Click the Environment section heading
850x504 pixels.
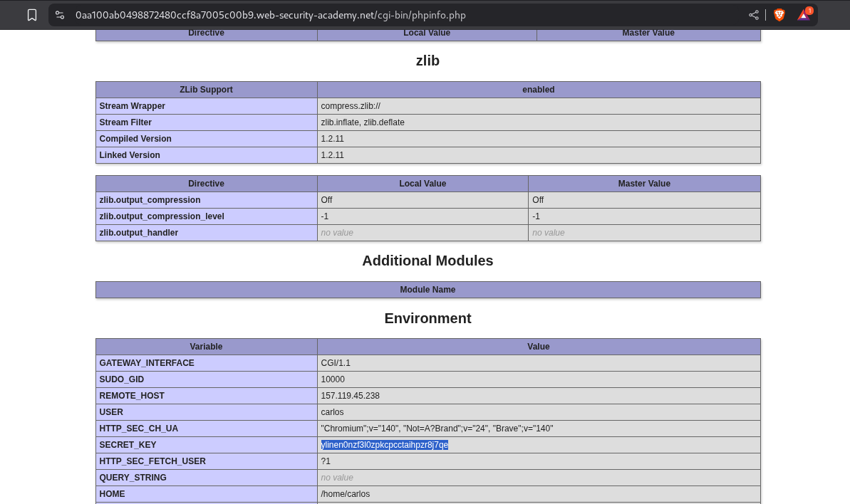(427, 318)
